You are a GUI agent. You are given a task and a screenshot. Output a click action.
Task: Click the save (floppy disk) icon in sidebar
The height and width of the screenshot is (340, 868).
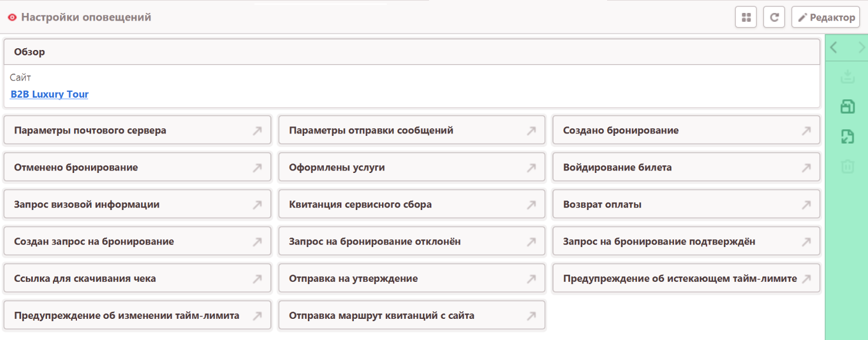tap(847, 106)
